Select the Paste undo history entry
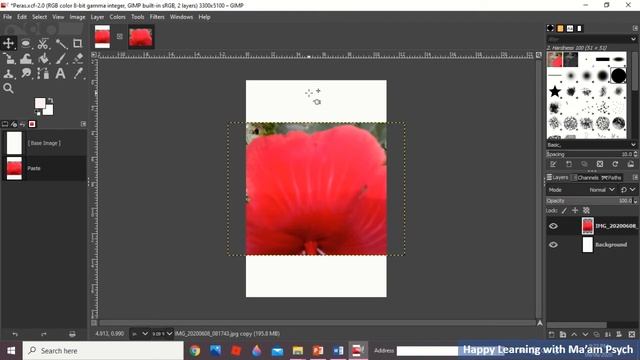 point(44,168)
